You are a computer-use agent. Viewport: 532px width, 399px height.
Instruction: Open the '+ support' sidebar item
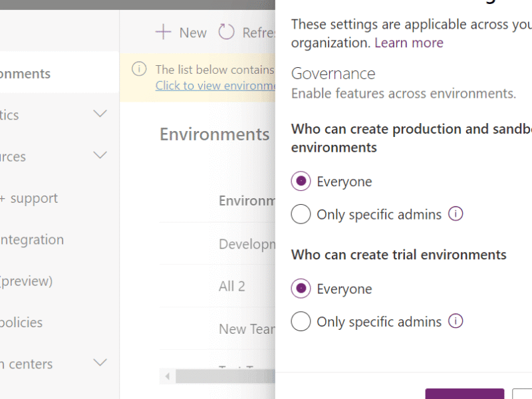29,198
